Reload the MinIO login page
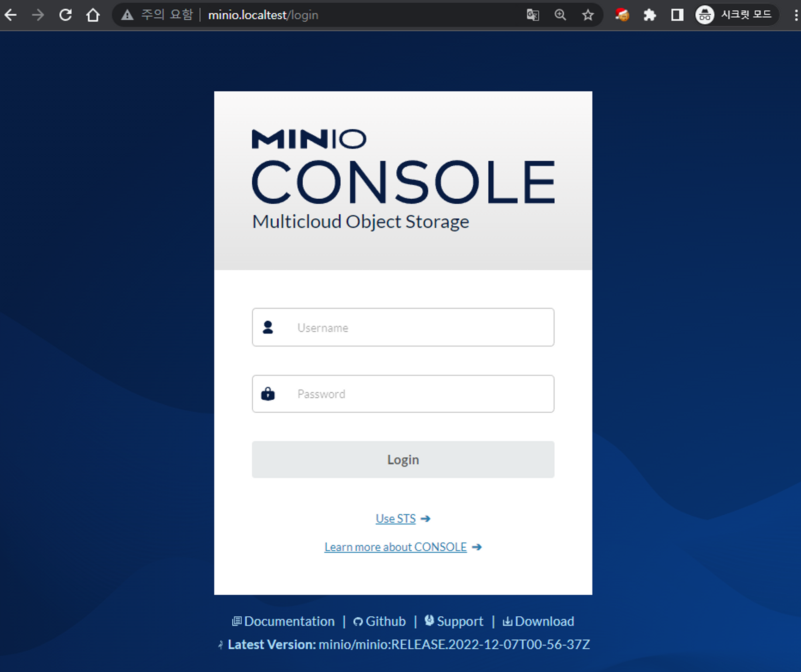Viewport: 801px width, 672px height. [x=65, y=15]
